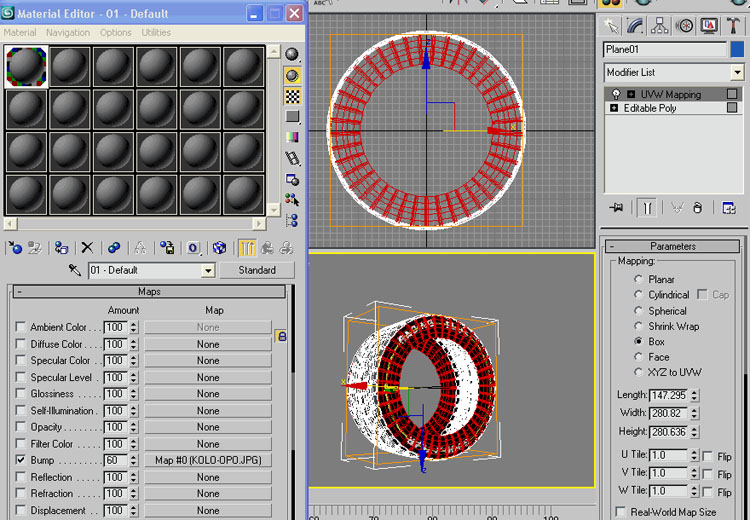Click Map #0 (KOLO-OPO.JPG) bump map button
The image size is (750, 520).
point(208,460)
